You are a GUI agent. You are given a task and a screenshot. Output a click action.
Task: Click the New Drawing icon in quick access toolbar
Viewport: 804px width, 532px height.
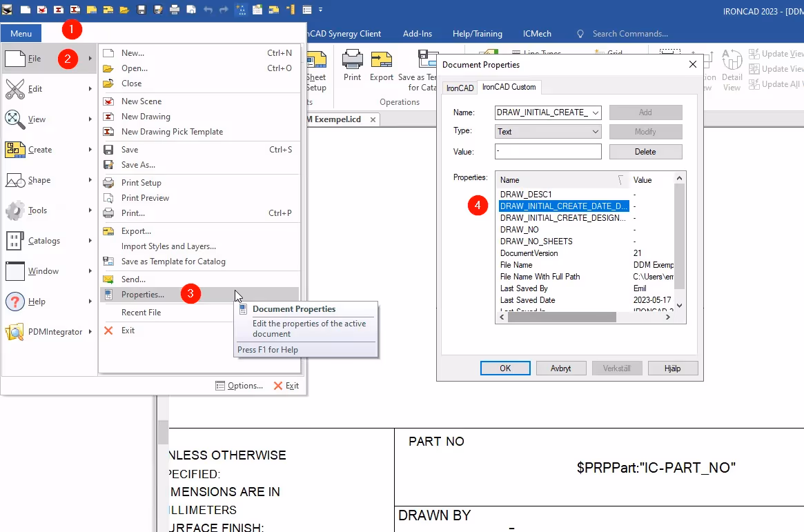[59, 10]
